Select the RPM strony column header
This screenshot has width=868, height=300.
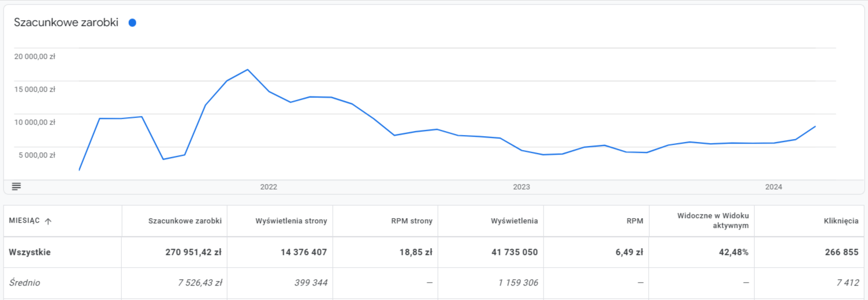click(x=411, y=221)
